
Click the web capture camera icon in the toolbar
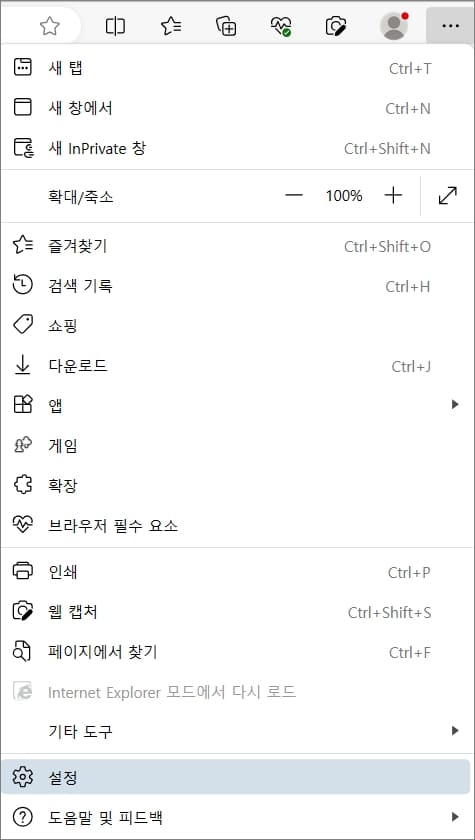336,26
